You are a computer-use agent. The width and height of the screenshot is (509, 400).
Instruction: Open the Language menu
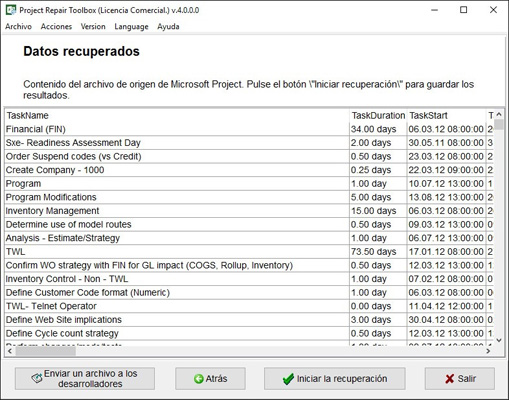pos(131,27)
